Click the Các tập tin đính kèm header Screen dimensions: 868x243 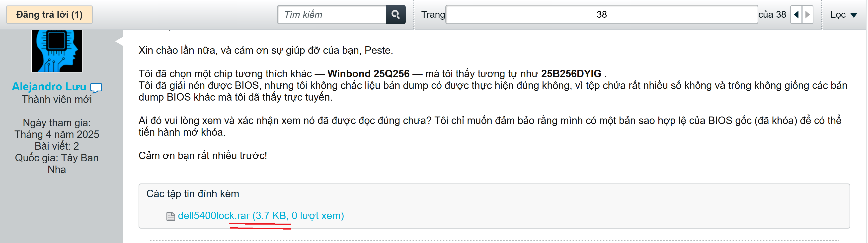point(192,193)
